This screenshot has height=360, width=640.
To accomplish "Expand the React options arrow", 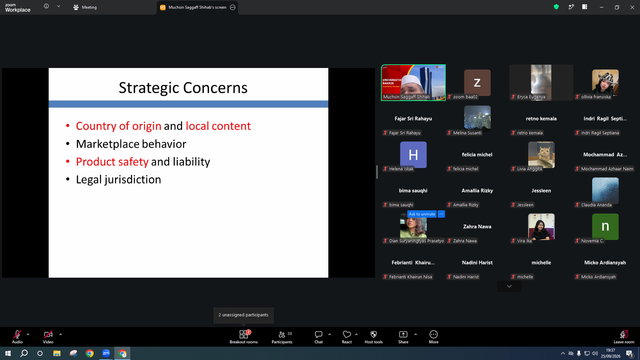I will pyautogui.click(x=356, y=334).
